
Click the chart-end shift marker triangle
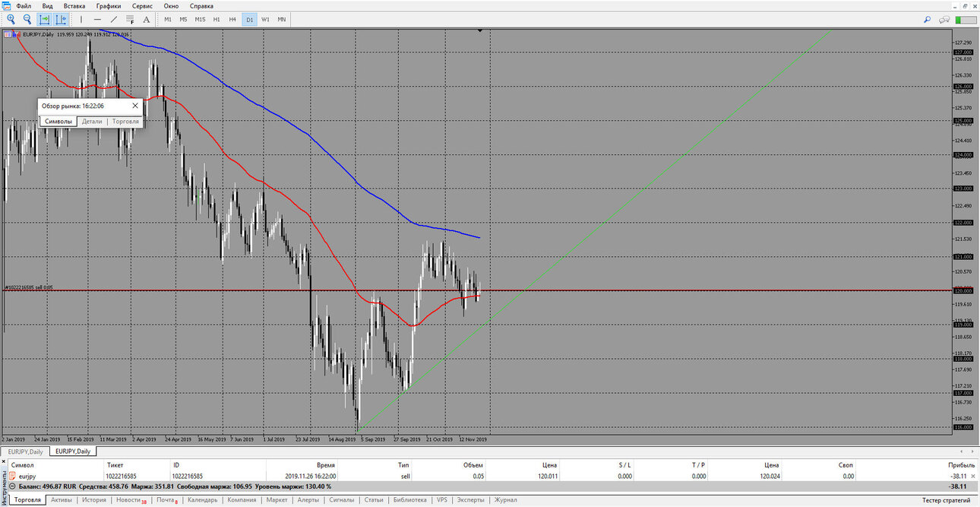coord(480,31)
